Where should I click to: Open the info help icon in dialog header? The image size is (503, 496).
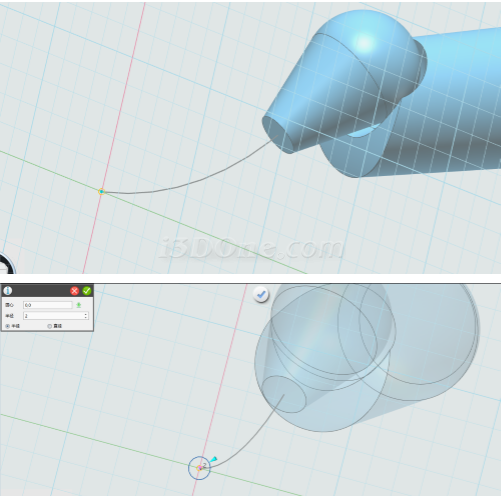[x=8, y=291]
